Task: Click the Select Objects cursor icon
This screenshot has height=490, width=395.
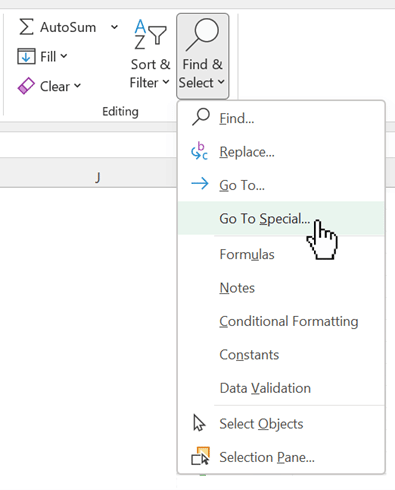Action: pyautogui.click(x=199, y=423)
